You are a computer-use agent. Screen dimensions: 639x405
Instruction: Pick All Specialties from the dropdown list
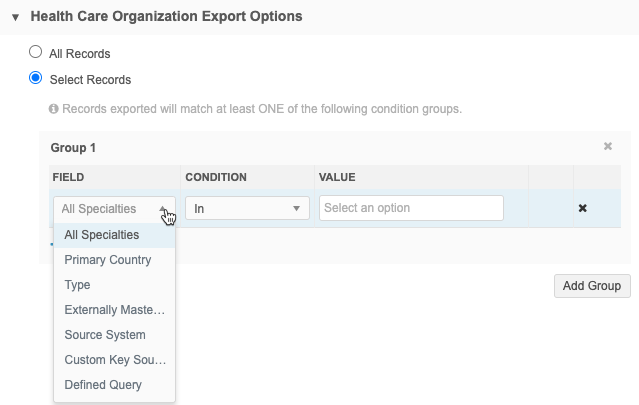(102, 235)
